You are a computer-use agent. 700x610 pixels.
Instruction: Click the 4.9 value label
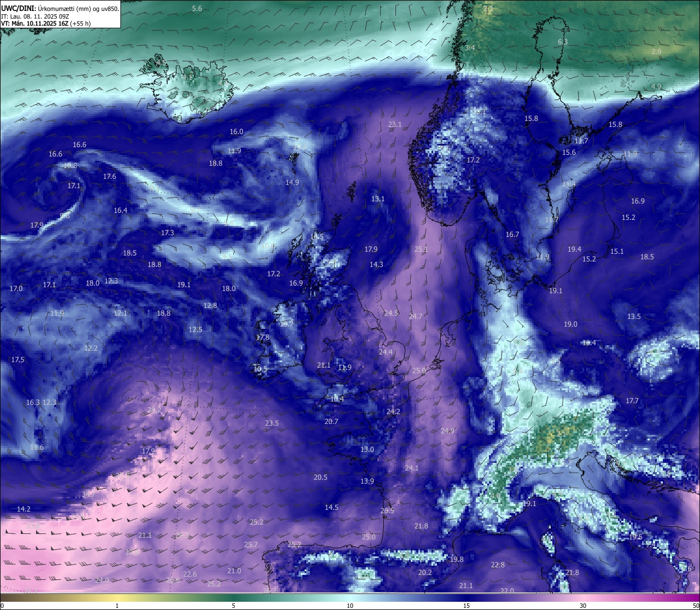click(x=656, y=87)
